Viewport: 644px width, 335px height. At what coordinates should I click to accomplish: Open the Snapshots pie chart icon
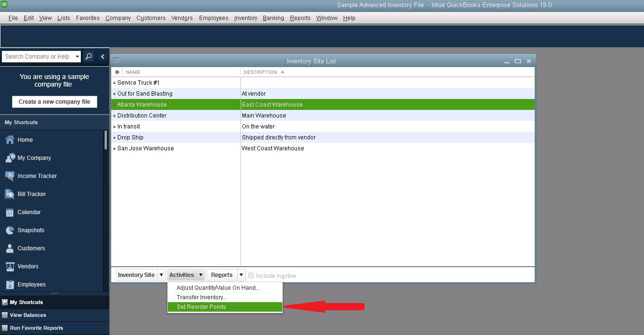[10, 230]
